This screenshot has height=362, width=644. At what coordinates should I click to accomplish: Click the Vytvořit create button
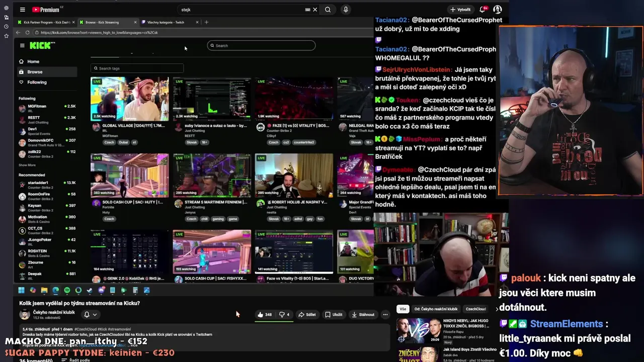tap(460, 10)
